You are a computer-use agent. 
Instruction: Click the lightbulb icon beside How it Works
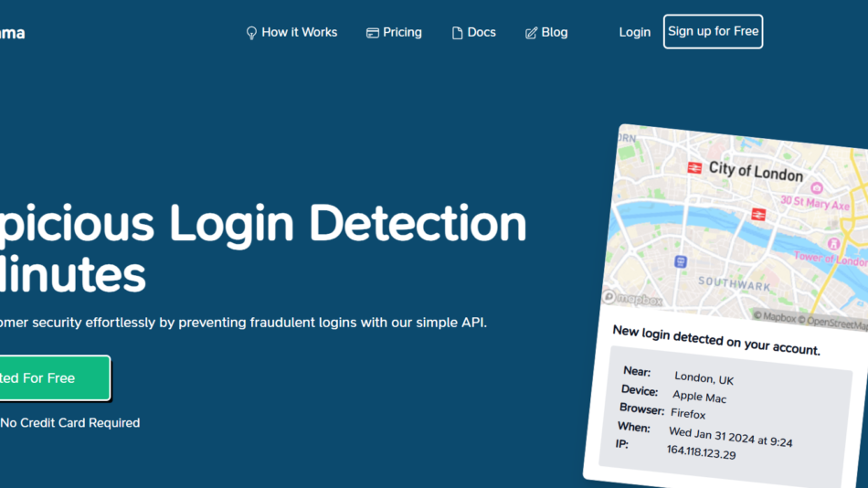click(251, 33)
